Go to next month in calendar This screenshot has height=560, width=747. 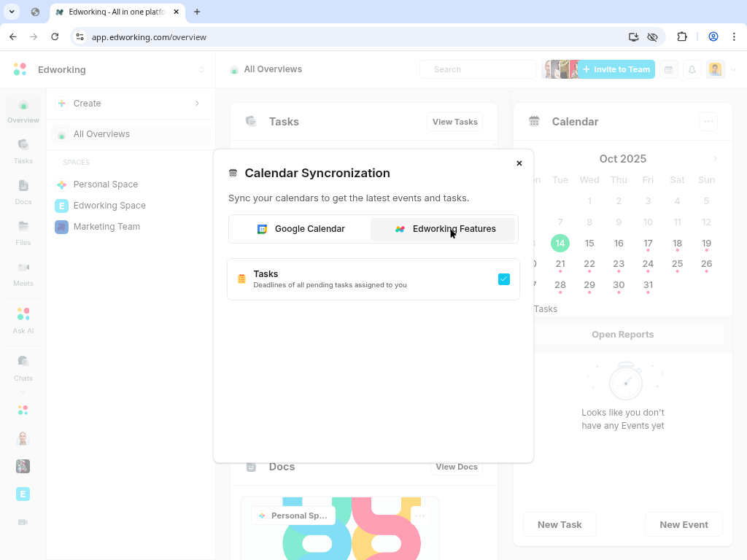(x=715, y=159)
